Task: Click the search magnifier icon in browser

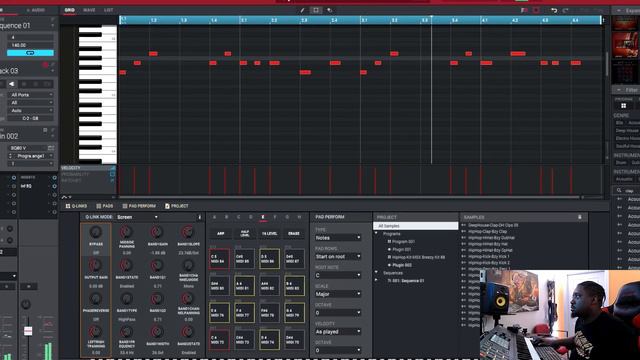Action: click(619, 190)
